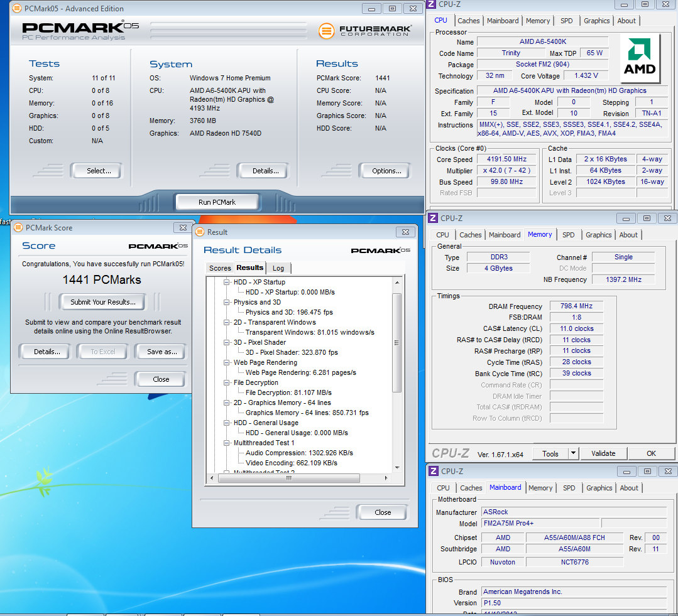The width and height of the screenshot is (678, 616).
Task: Click the NB Frequency value 1397.2 MHz
Action: click(623, 279)
